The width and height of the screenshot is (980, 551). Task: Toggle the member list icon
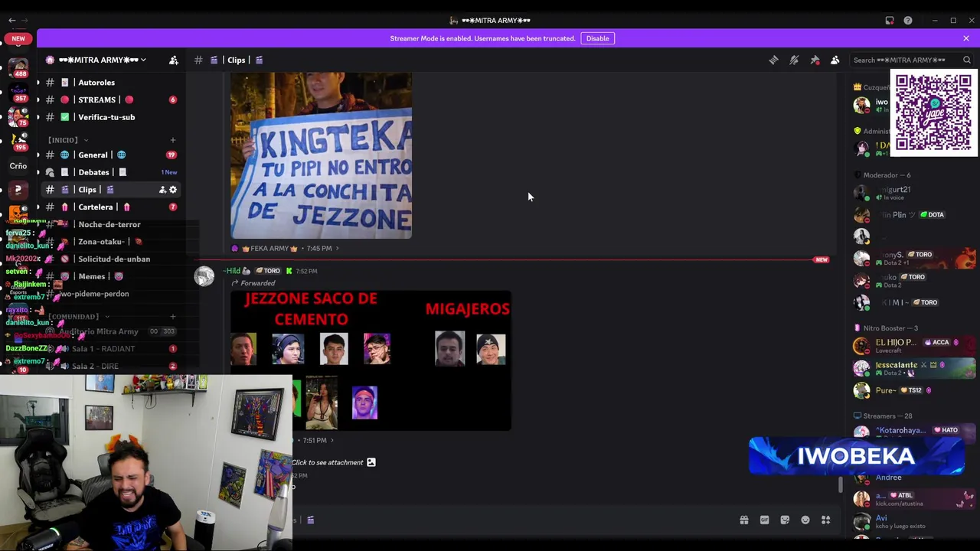pos(835,60)
